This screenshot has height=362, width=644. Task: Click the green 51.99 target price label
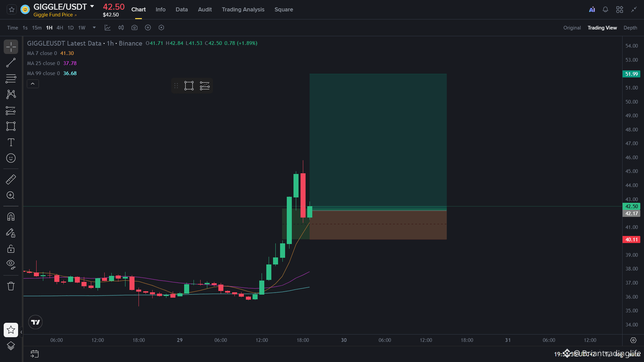[631, 74]
